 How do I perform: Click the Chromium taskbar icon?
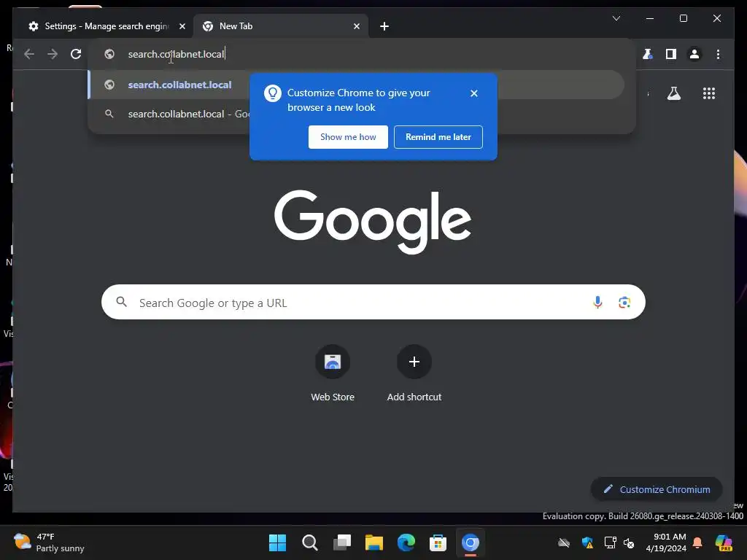coord(471,542)
